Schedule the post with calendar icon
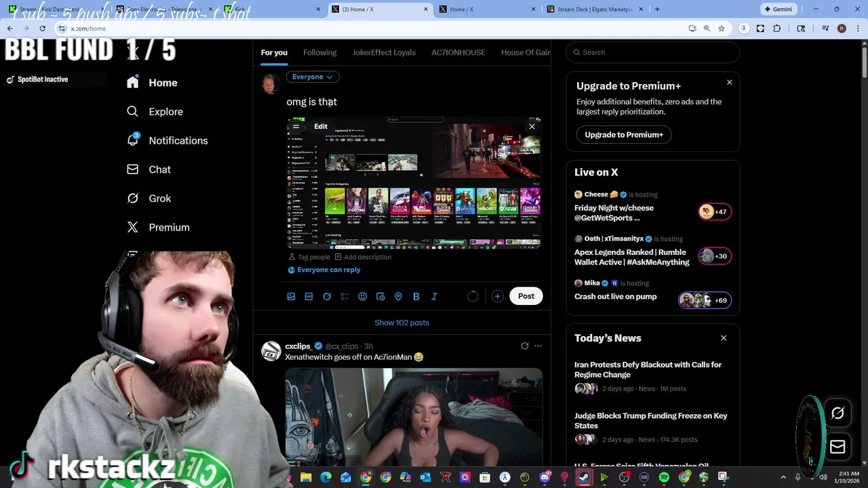This screenshot has height=488, width=868. click(380, 296)
